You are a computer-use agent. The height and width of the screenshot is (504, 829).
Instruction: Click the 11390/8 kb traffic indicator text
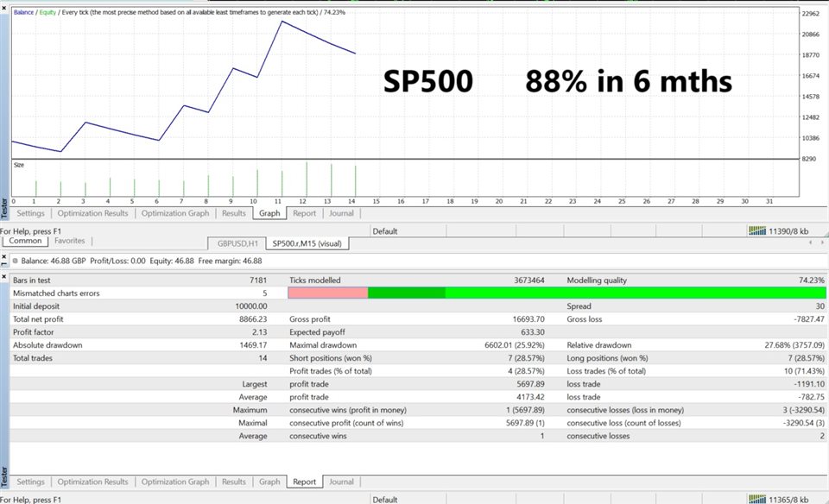[788, 231]
